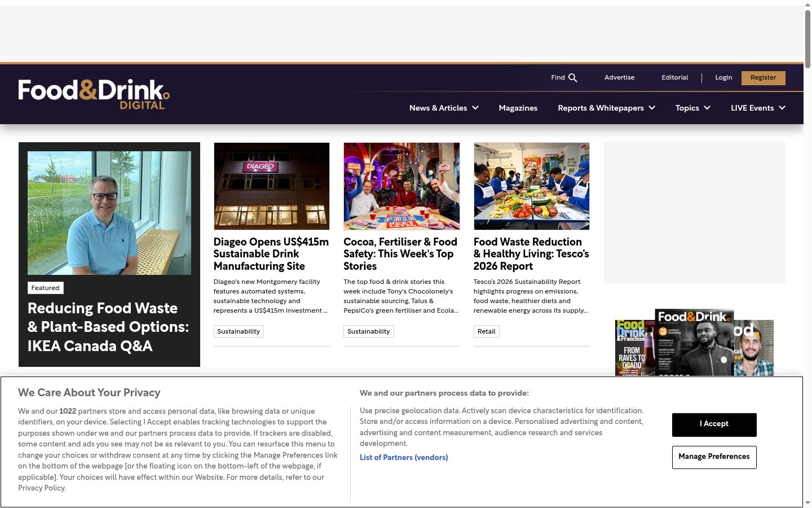Expand the LIVE Events dropdown chevron
812x508 pixels.
(x=782, y=108)
